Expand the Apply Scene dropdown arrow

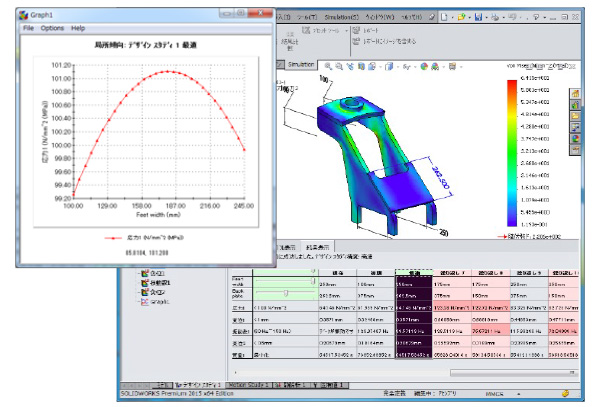click(443, 67)
